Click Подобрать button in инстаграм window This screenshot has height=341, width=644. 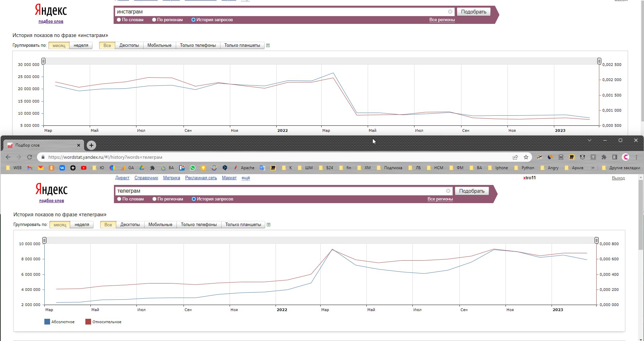pos(474,12)
